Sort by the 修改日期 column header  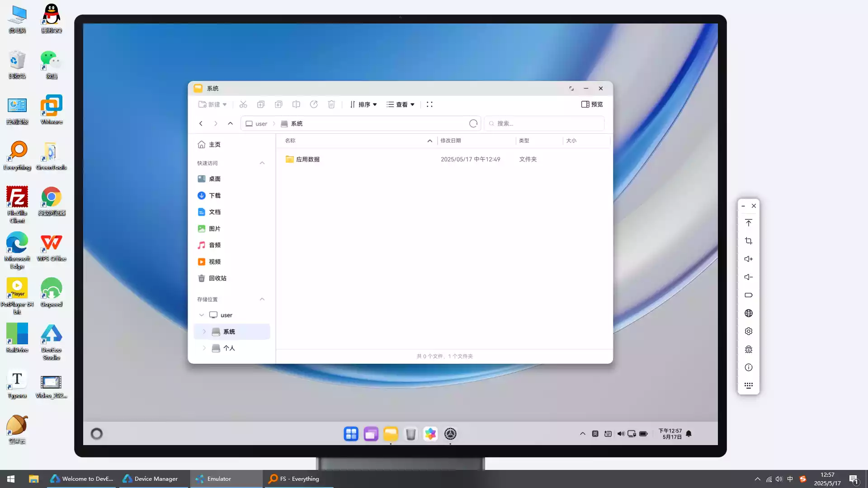476,141
